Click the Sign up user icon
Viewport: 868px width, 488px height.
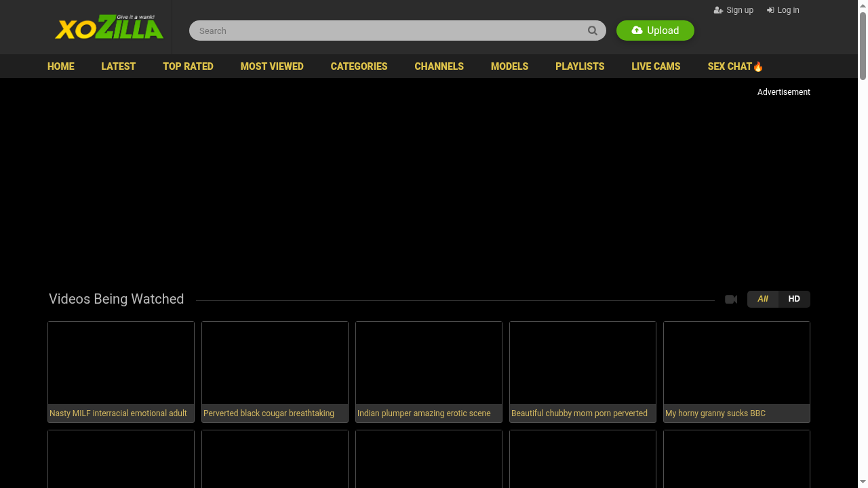point(718,10)
